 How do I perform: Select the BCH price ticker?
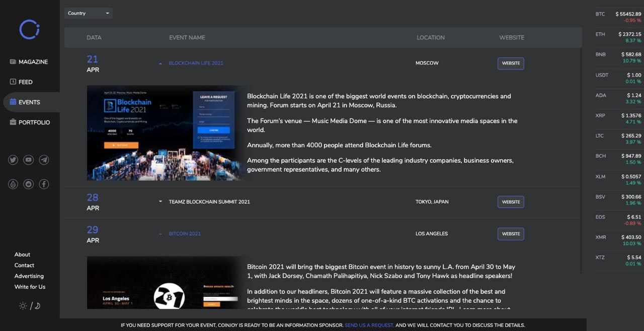[618, 159]
